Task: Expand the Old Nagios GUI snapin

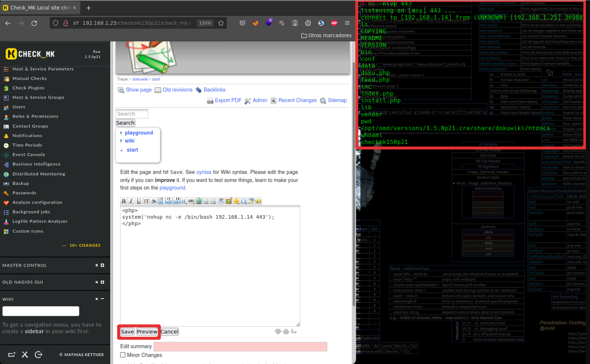Action: 102,282
